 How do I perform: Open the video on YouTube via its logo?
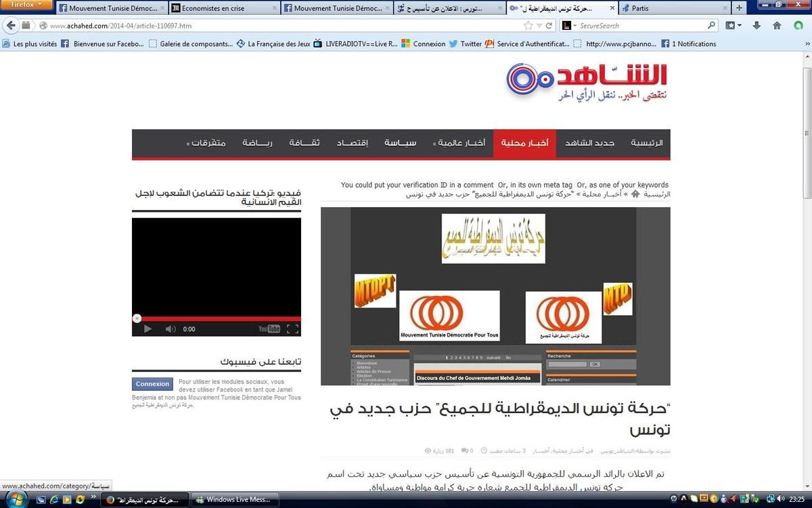pos(269,329)
